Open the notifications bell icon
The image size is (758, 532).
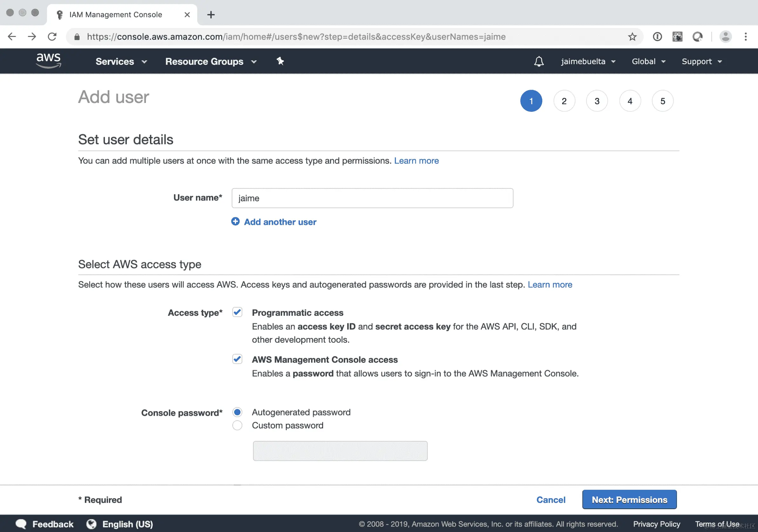[539, 61]
